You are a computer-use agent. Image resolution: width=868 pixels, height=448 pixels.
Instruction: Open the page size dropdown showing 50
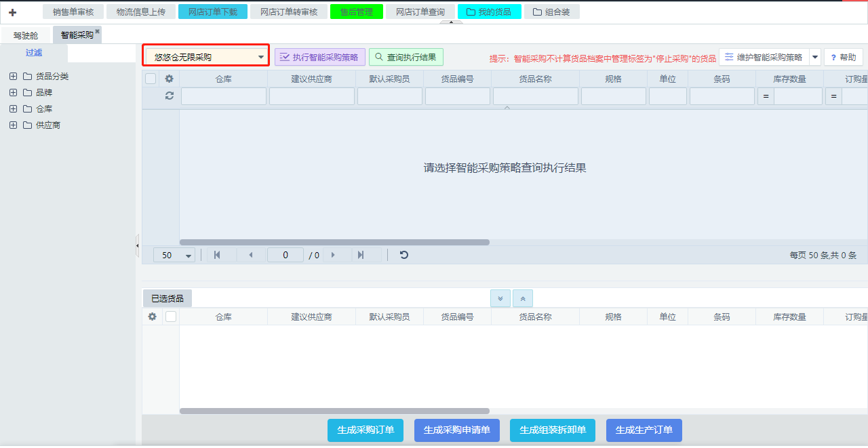174,256
